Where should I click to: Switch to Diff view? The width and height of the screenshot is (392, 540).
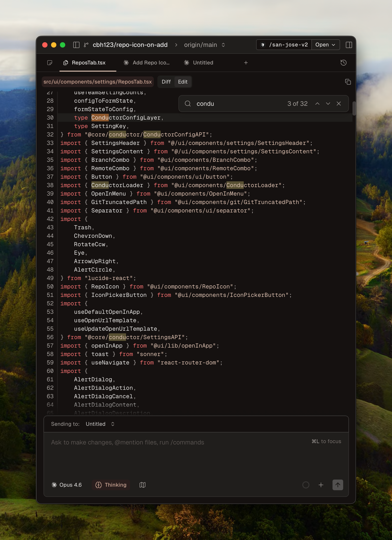166,82
